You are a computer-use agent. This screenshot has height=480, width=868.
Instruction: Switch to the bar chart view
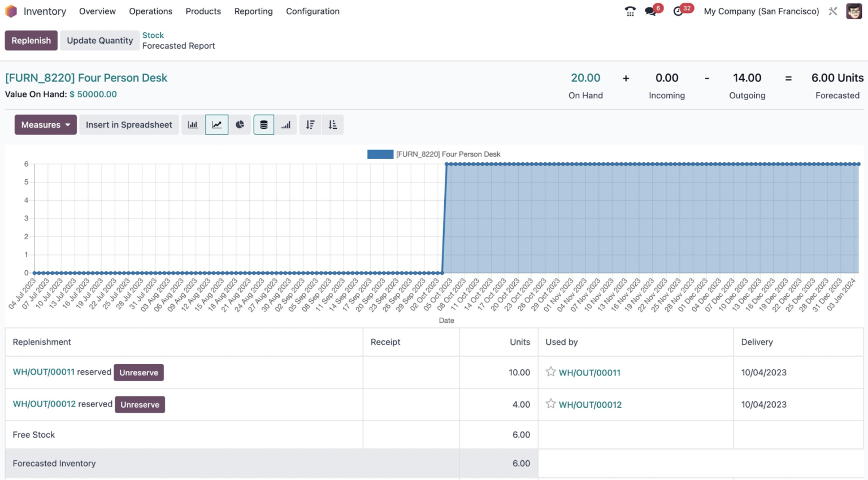click(x=193, y=124)
